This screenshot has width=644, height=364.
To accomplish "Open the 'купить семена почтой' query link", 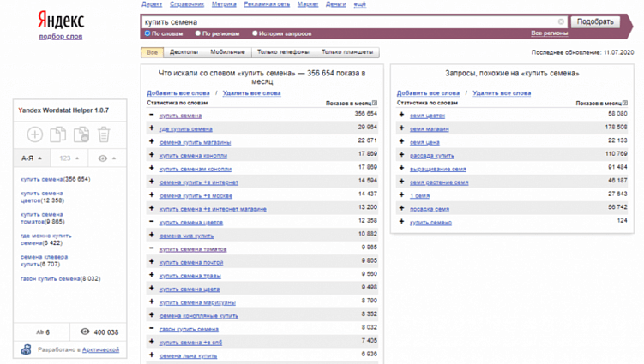I will [x=191, y=263].
